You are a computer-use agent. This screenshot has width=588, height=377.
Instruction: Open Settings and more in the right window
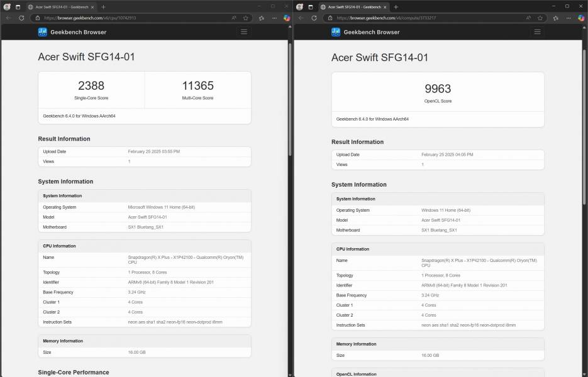point(569,18)
